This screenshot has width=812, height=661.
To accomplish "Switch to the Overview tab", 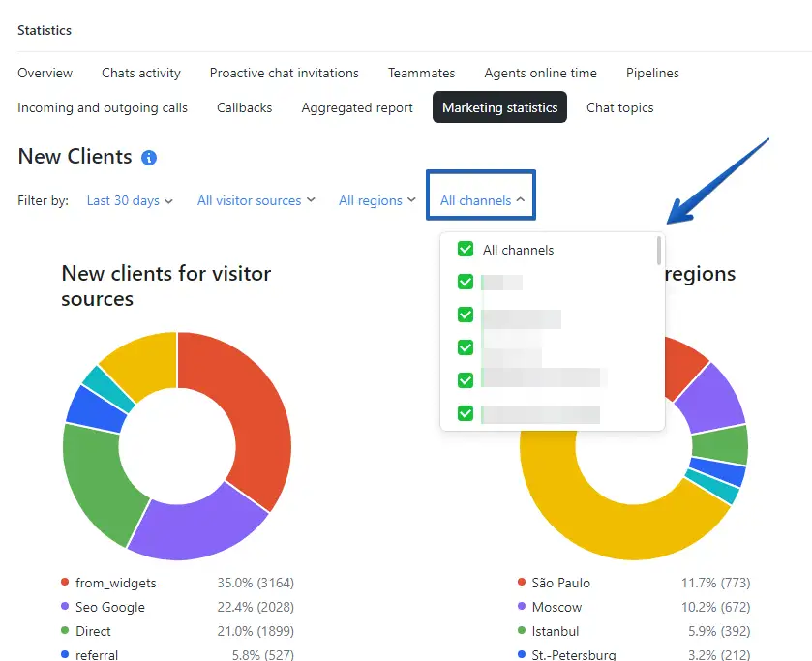I will [45, 73].
